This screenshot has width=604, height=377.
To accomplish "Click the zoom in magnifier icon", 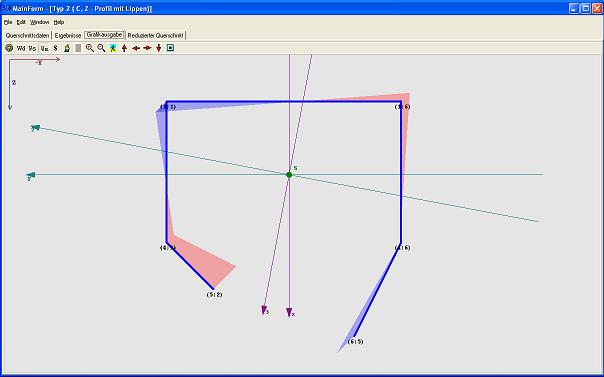I will click(89, 48).
